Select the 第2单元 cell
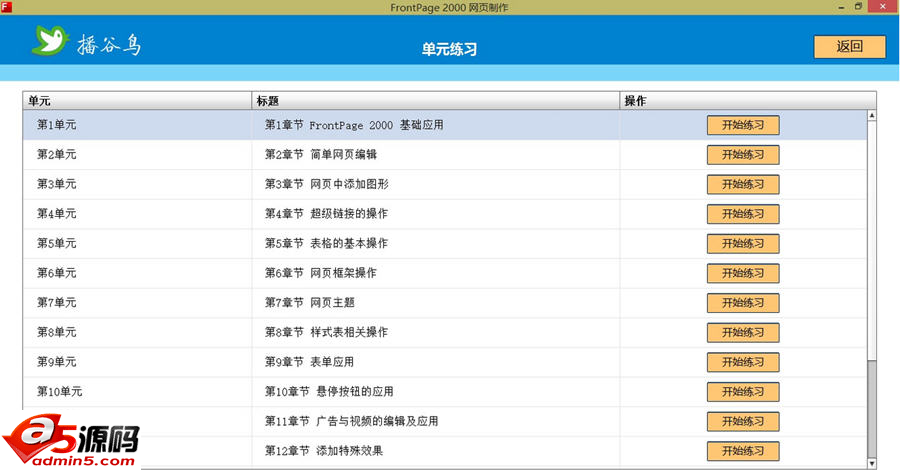This screenshot has height=470, width=900. [137, 155]
